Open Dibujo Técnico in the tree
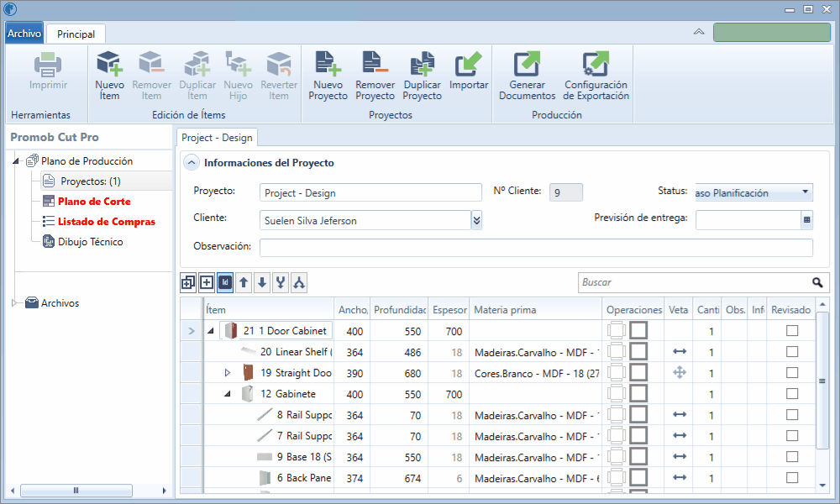 pyautogui.click(x=91, y=242)
